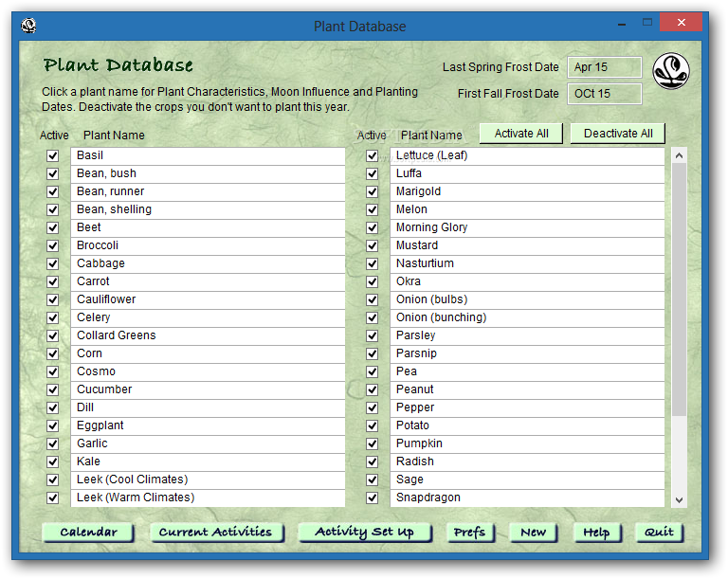The width and height of the screenshot is (728, 579).
Task: Click the Celery plant name
Action: 208,317
